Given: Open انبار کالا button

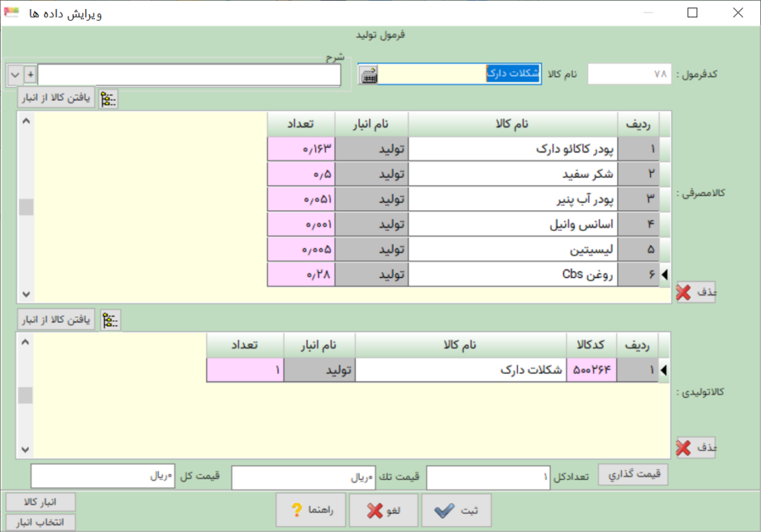Looking at the screenshot, I should click(x=41, y=501).
